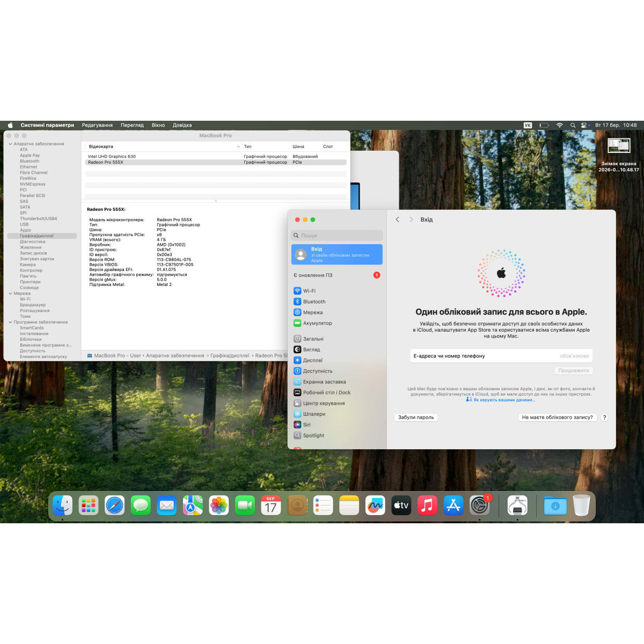Open App Store from the Dock
644x644 pixels.
[x=453, y=505]
